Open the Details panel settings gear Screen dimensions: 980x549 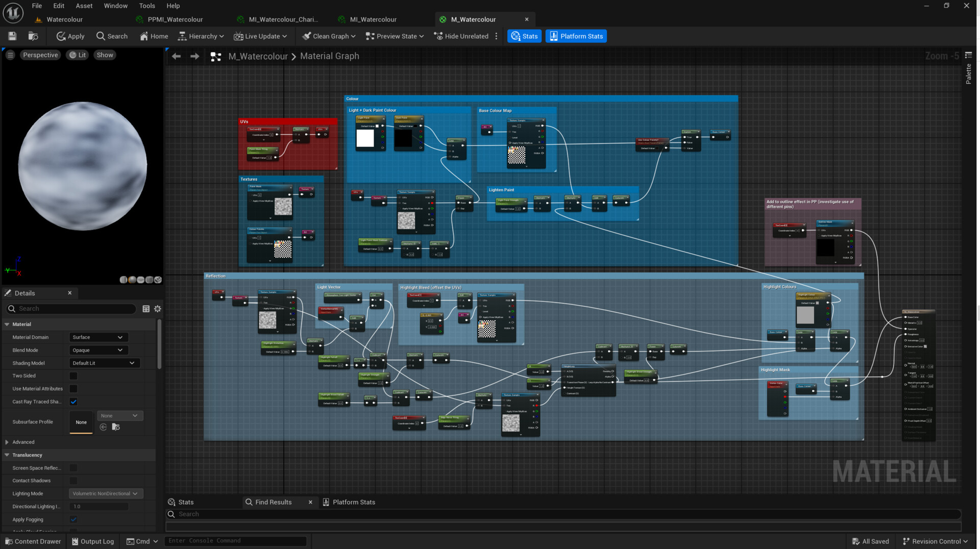[158, 309]
